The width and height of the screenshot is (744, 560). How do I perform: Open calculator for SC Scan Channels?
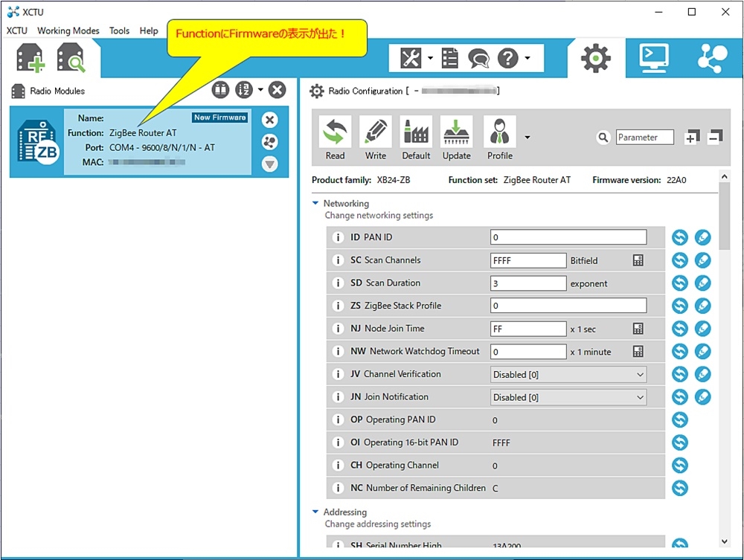tap(638, 260)
